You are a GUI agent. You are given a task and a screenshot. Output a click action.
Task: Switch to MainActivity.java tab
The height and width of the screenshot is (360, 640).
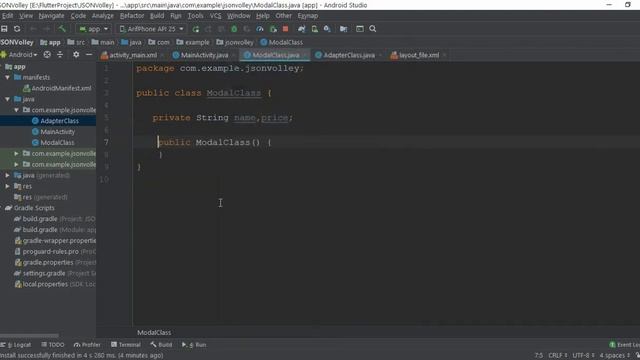tap(204, 55)
